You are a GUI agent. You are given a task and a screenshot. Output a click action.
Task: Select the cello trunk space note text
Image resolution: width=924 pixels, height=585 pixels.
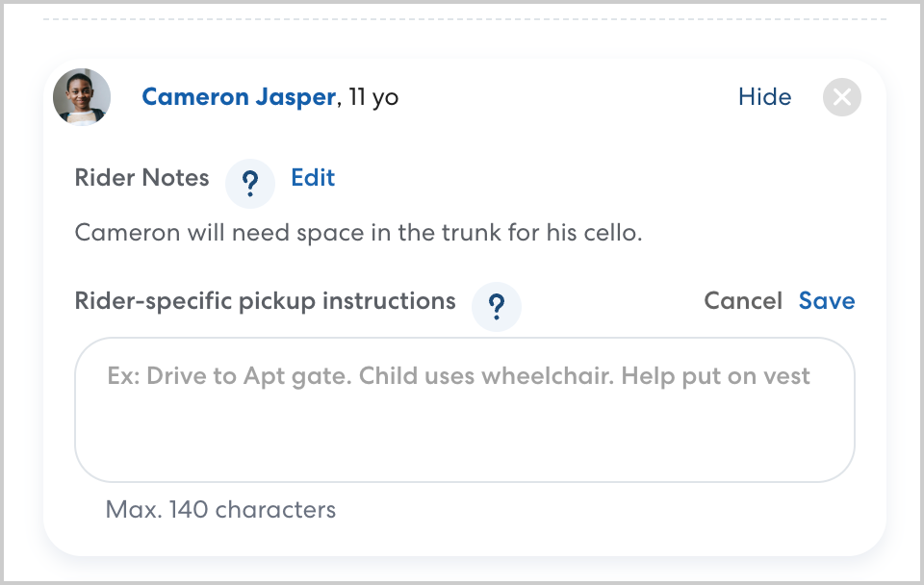click(358, 233)
